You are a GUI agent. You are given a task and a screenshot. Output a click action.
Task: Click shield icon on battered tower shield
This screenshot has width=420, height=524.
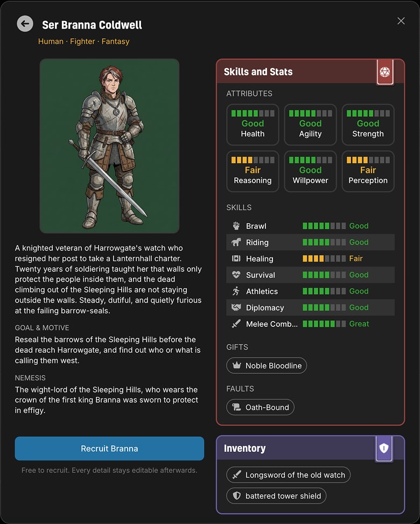coord(236,496)
